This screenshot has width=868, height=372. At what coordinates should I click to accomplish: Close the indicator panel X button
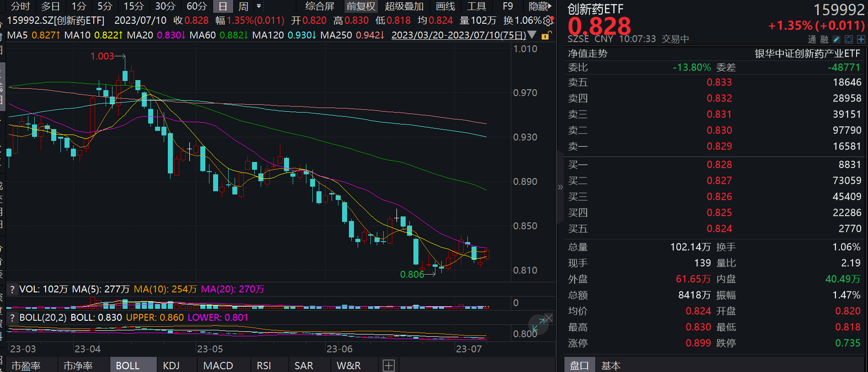coord(549,318)
